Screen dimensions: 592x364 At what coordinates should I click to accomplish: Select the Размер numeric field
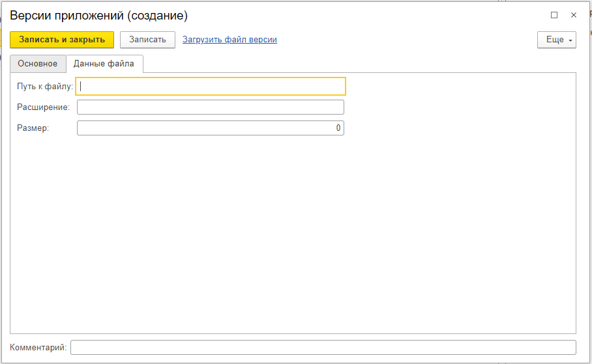point(211,128)
